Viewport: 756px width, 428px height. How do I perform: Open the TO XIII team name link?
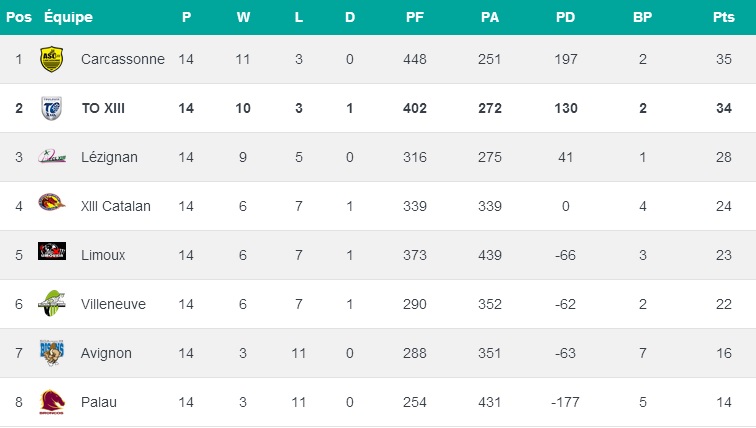point(102,109)
